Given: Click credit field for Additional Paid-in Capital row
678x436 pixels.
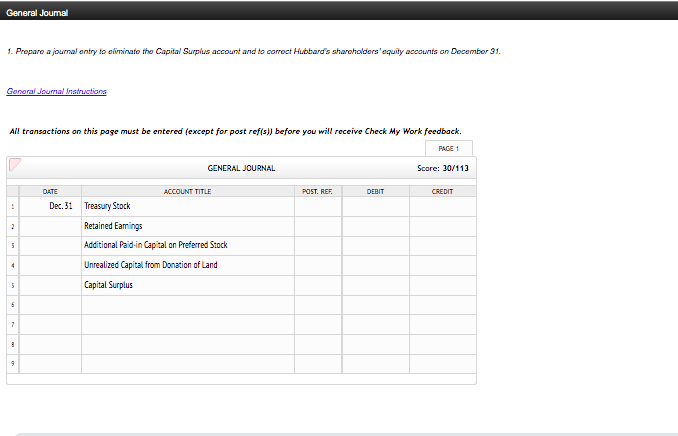Looking at the screenshot, I should [443, 246].
